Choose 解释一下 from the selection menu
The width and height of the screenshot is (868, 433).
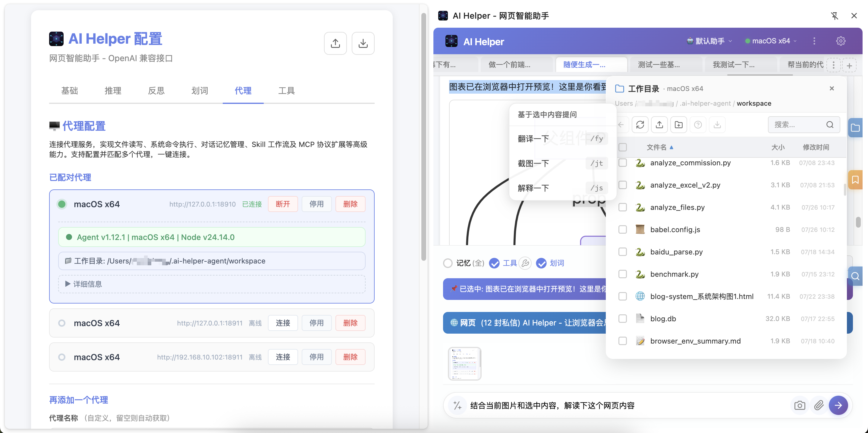point(562,188)
